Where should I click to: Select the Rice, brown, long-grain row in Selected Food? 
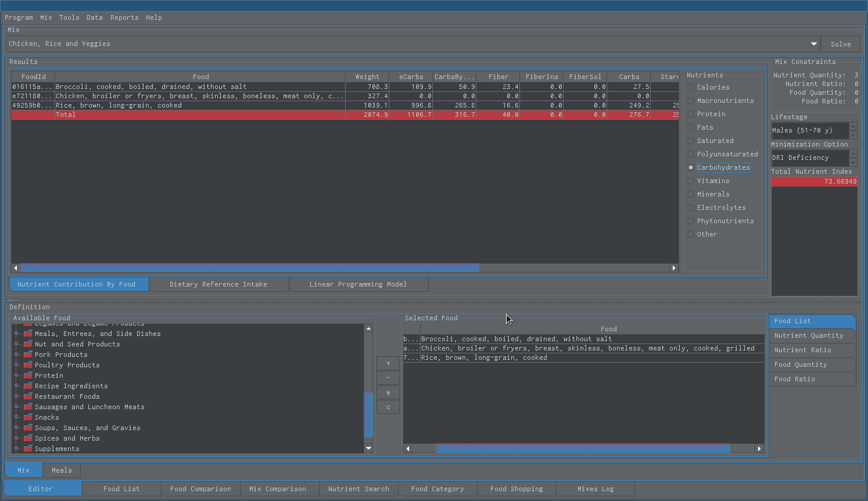(x=584, y=357)
